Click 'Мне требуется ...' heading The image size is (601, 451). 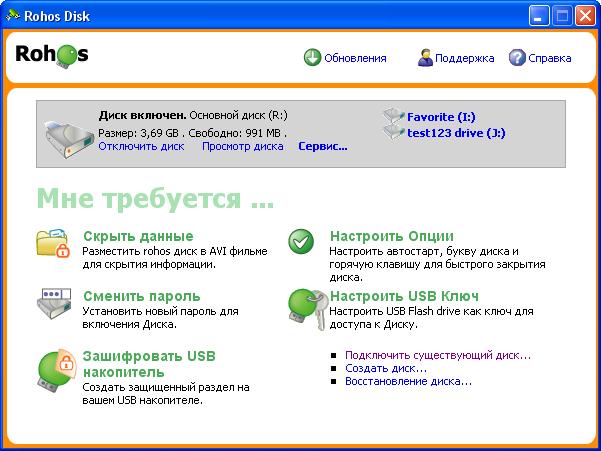coord(155,199)
